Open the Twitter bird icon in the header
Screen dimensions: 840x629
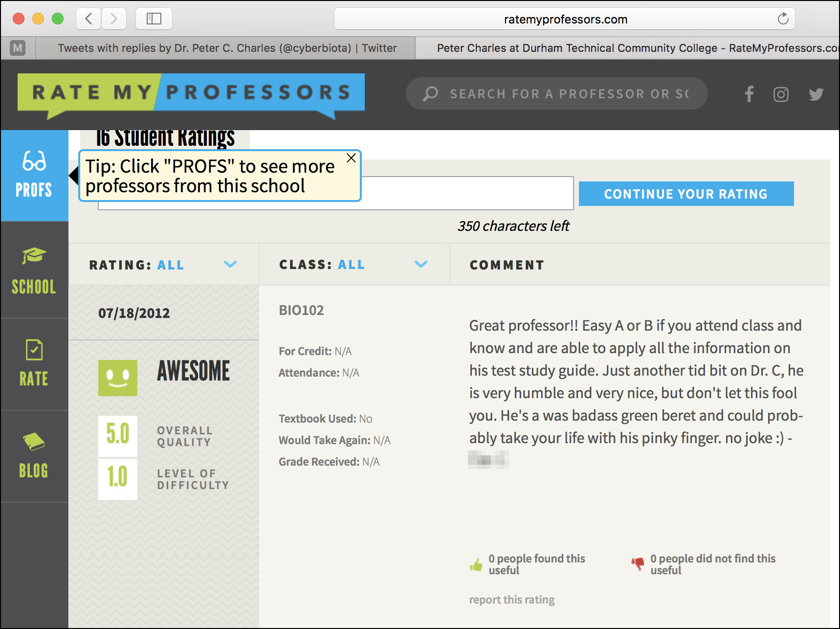click(x=816, y=94)
